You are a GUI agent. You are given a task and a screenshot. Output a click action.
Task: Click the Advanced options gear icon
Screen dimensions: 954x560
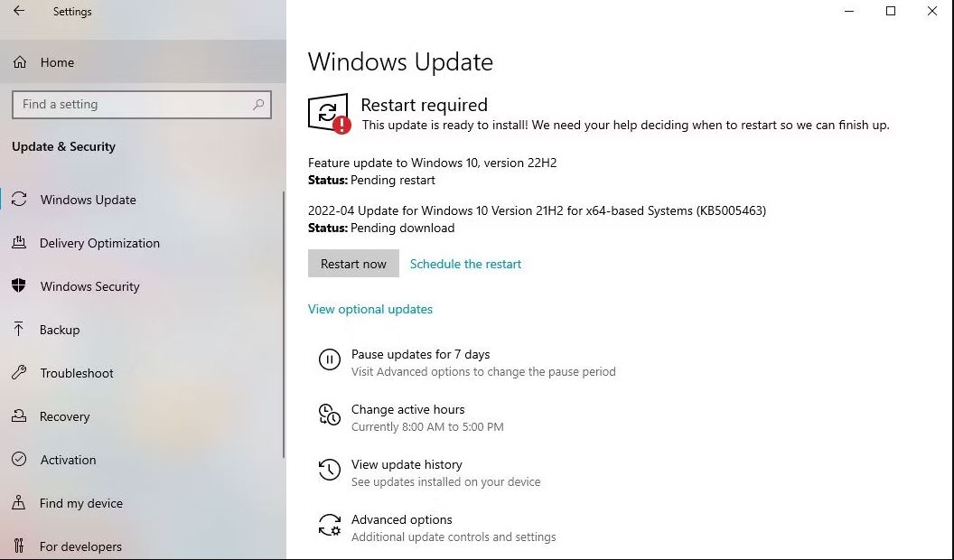(x=329, y=525)
